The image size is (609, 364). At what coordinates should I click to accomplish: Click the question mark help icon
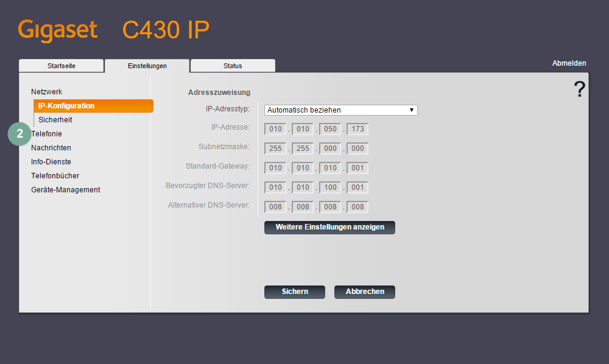(x=579, y=89)
